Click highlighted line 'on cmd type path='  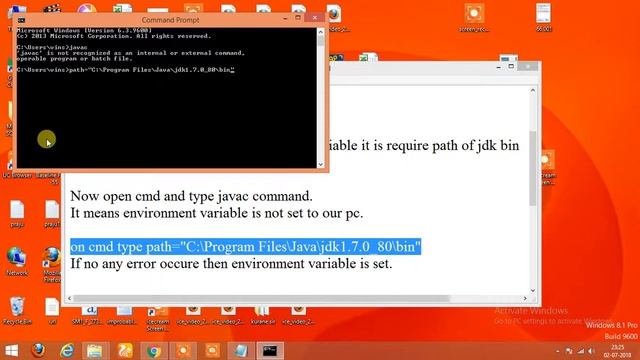click(x=245, y=247)
